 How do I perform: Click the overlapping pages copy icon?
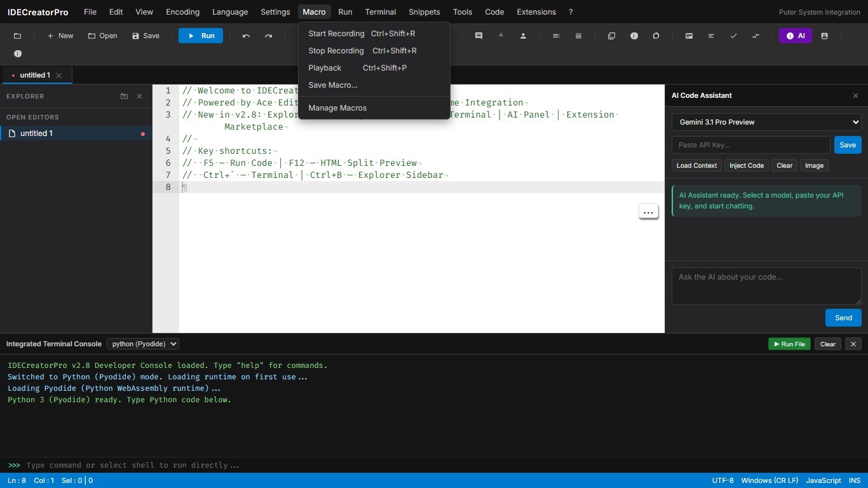pos(611,36)
